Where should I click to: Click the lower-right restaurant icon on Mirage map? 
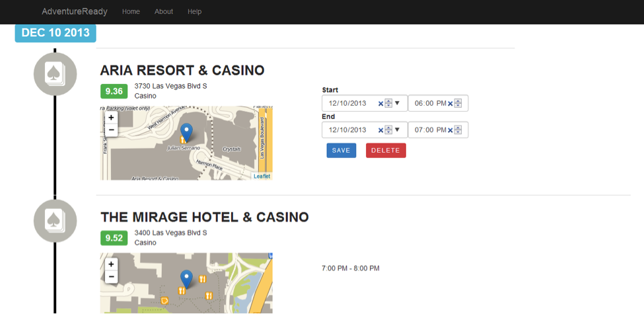[x=209, y=295]
